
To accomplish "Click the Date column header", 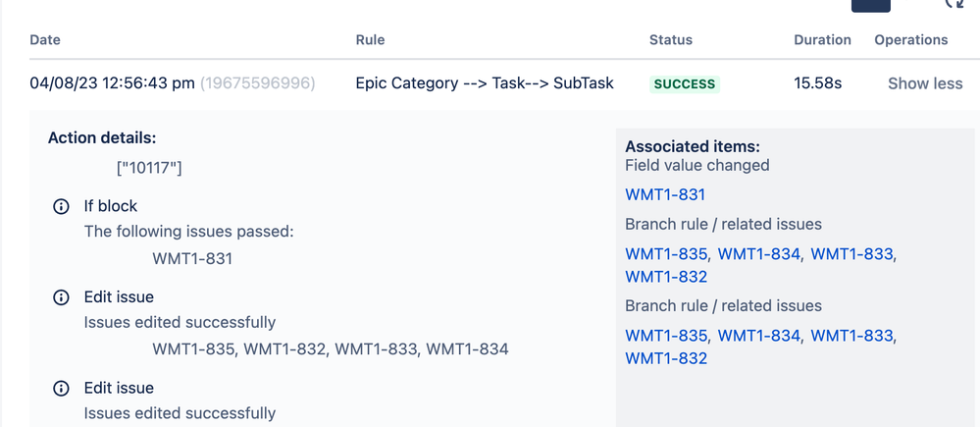I will [x=45, y=40].
